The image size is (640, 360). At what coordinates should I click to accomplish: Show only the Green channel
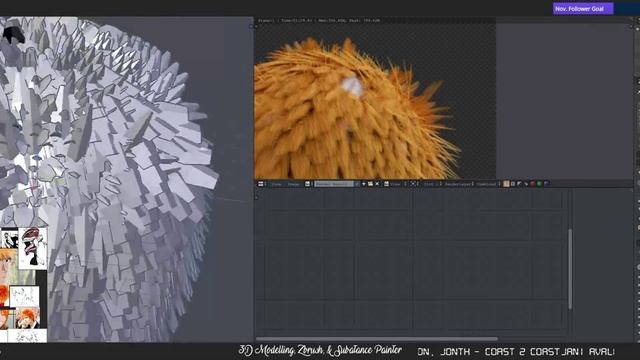pyautogui.click(x=539, y=184)
